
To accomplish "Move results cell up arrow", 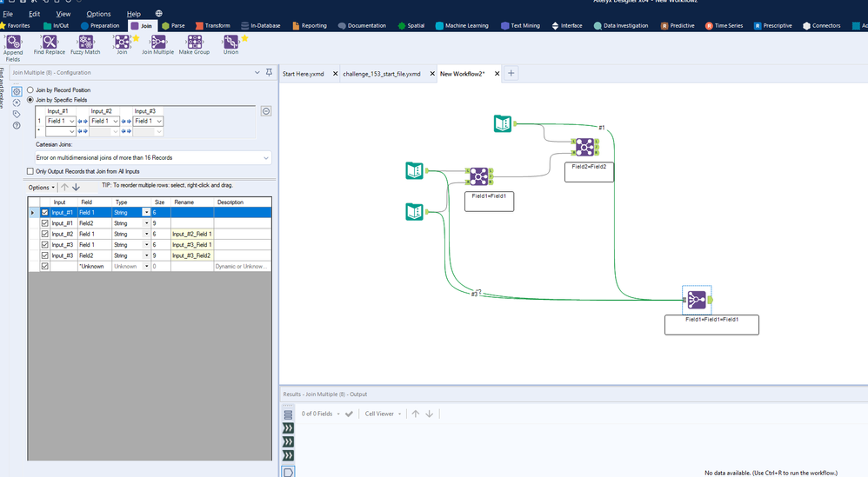I will coord(416,414).
